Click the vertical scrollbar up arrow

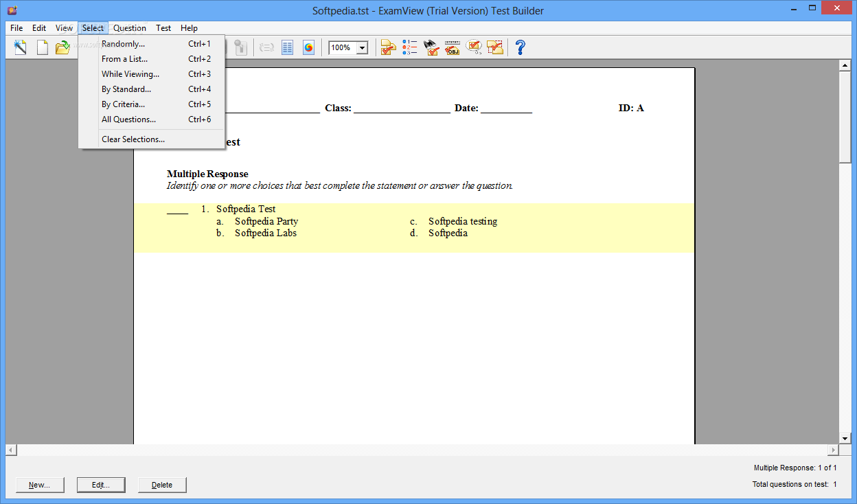(x=845, y=65)
